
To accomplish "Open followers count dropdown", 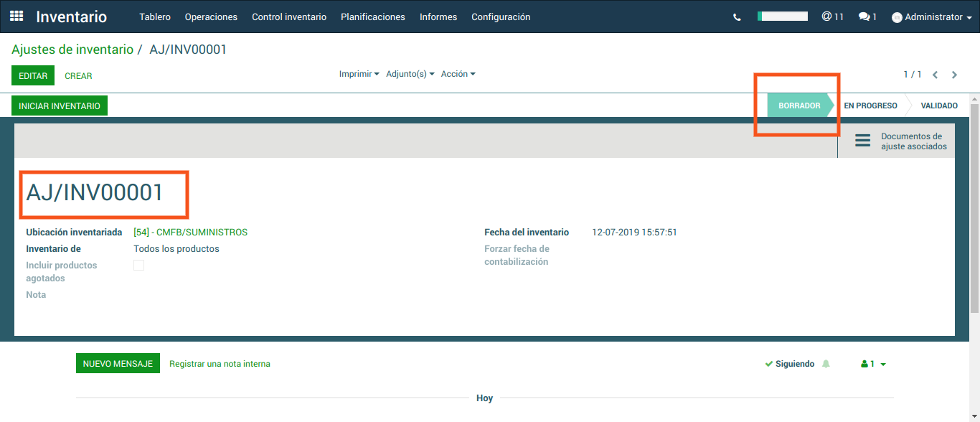I will (x=874, y=364).
